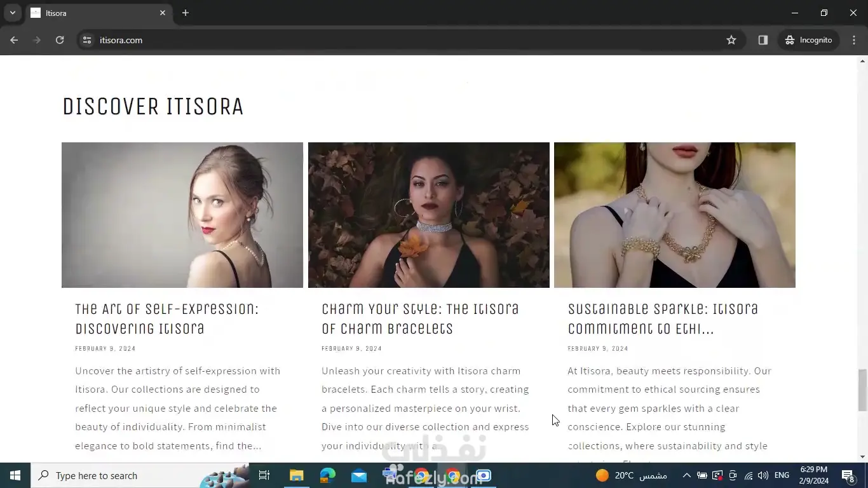Screen dimensions: 868x488
Task: Click the date under 'Charm Your Style'
Action: point(351,348)
